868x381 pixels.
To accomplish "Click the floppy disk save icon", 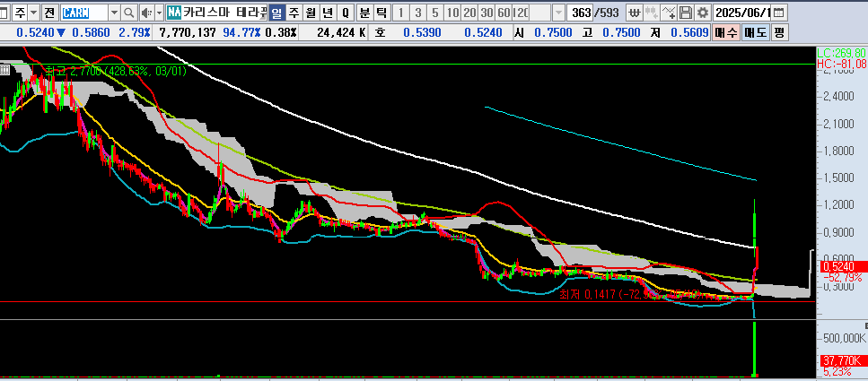I will pos(685,13).
